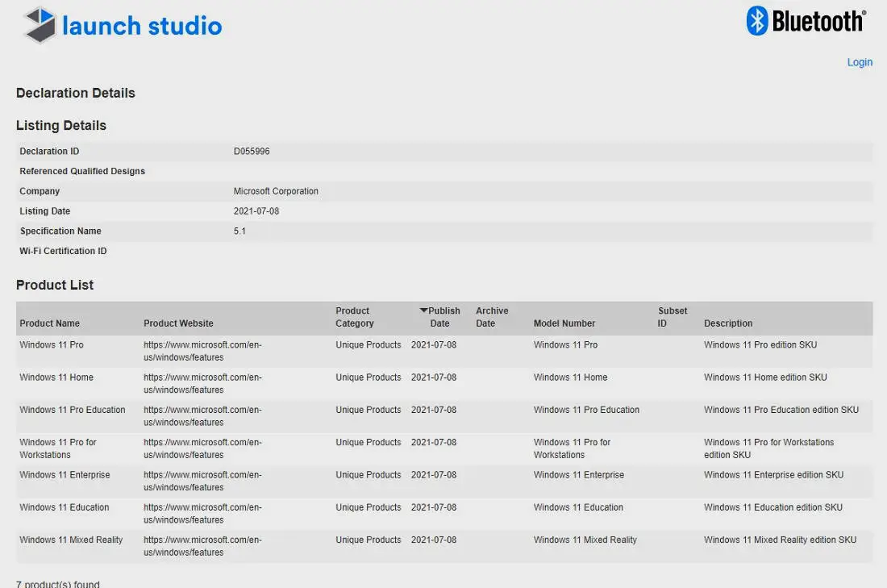887x588 pixels.
Task: Click the sort arrow beside Publish Date
Action: click(x=423, y=310)
